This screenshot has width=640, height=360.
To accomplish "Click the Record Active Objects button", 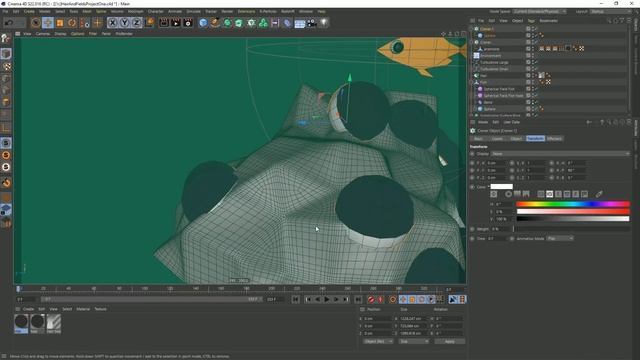I will point(371,299).
